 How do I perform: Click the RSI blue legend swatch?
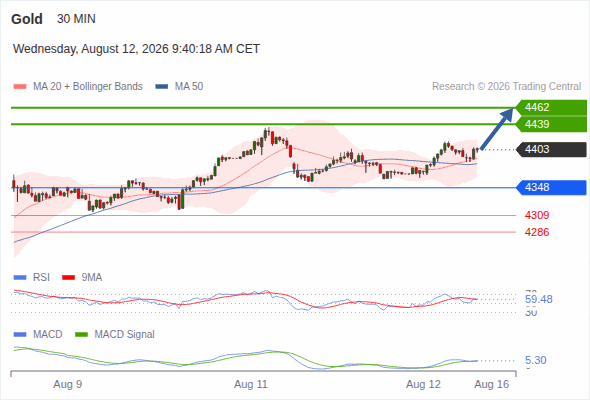click(x=20, y=278)
